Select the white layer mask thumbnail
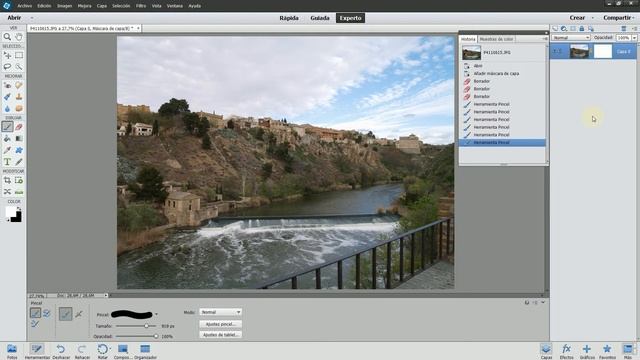The height and width of the screenshot is (360, 640). [603, 51]
